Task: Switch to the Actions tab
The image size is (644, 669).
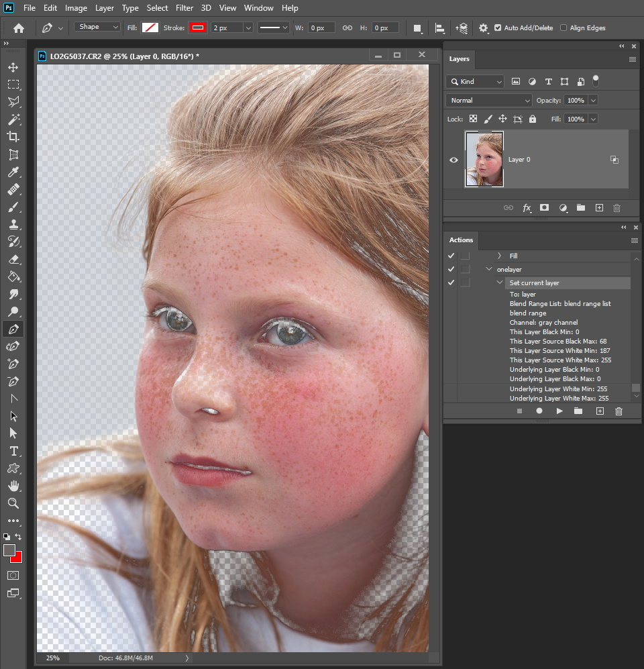Action: coord(461,240)
